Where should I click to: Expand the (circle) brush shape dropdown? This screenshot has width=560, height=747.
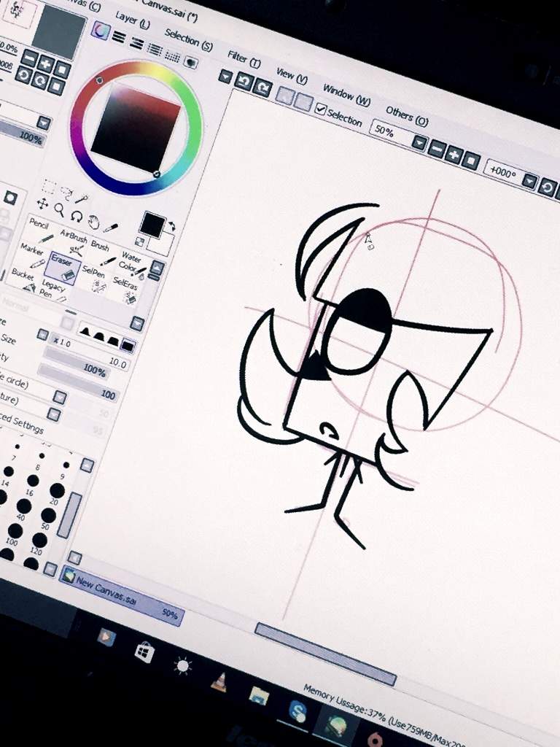(60, 397)
